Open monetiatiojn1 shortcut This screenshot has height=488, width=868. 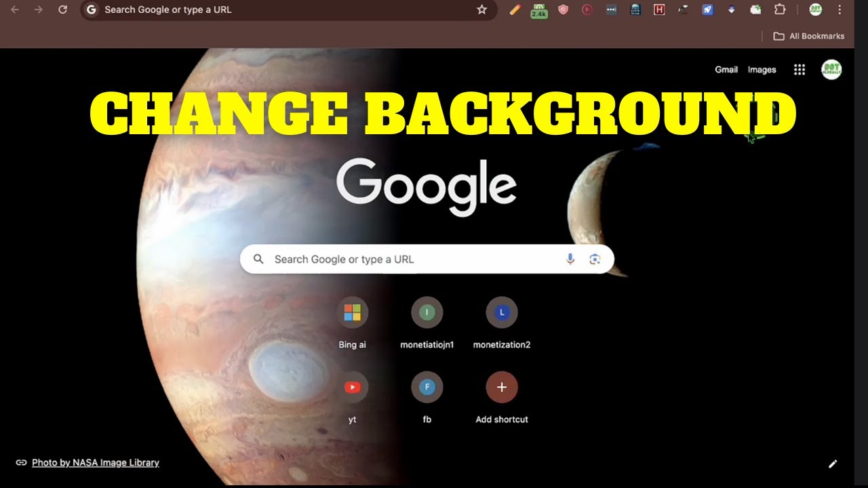(427, 323)
